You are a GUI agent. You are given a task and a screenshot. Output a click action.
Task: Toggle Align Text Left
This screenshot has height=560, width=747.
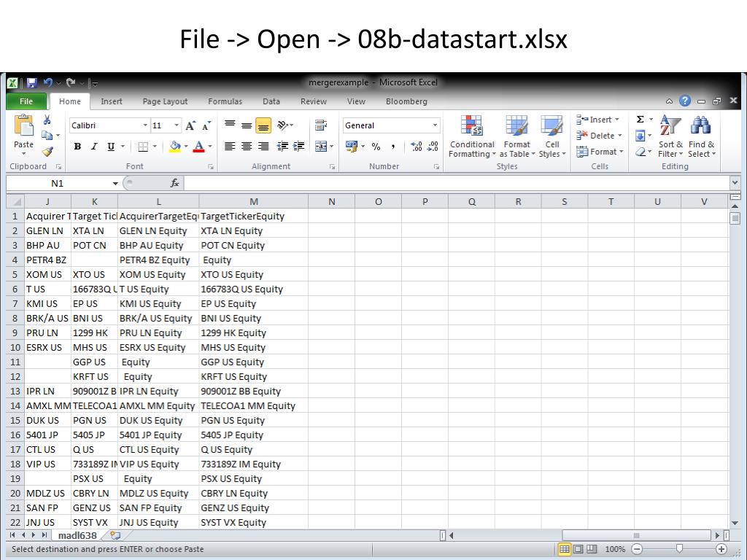coord(230,146)
